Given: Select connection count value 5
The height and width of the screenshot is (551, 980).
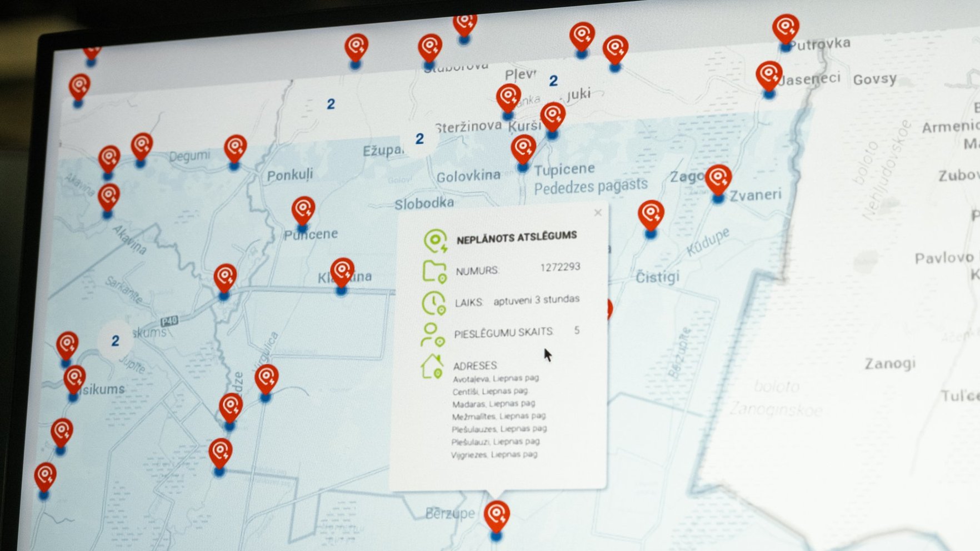Looking at the screenshot, I should click(x=577, y=330).
